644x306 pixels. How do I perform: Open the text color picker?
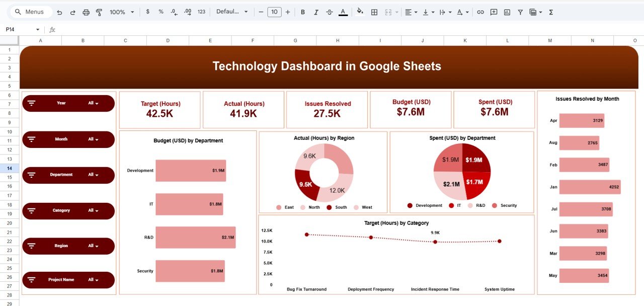coord(343,12)
